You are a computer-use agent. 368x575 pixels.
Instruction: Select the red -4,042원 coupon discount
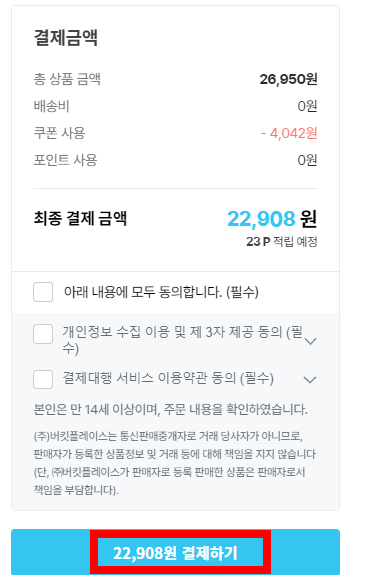pyautogui.click(x=289, y=133)
